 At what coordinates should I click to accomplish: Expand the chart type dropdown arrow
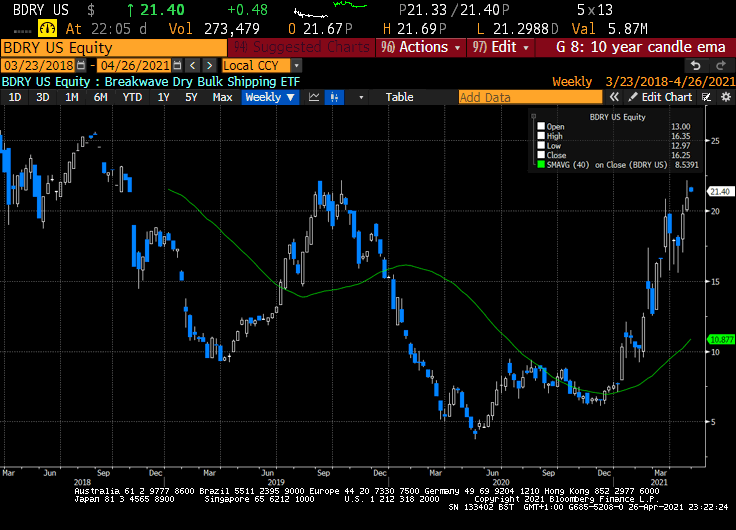361,97
